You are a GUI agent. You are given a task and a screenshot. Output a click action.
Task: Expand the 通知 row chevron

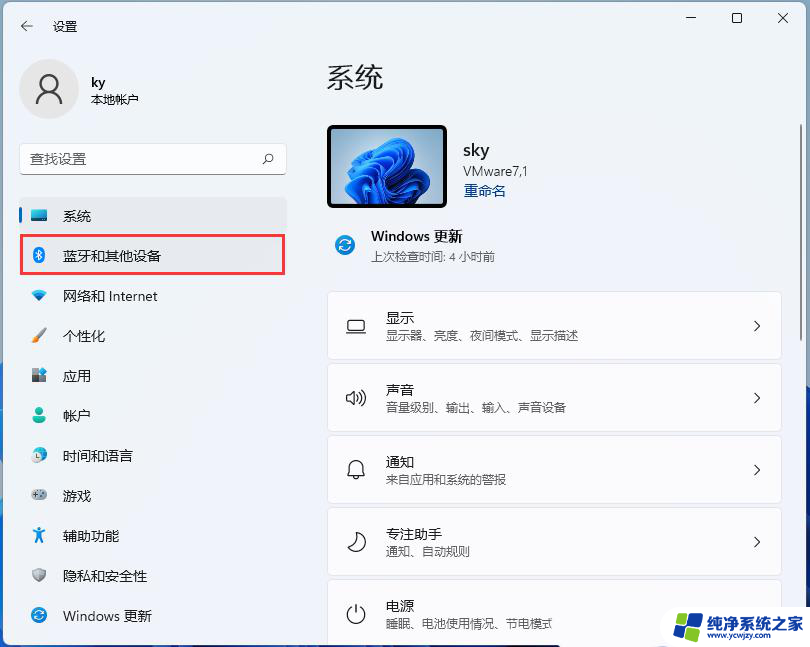757,470
